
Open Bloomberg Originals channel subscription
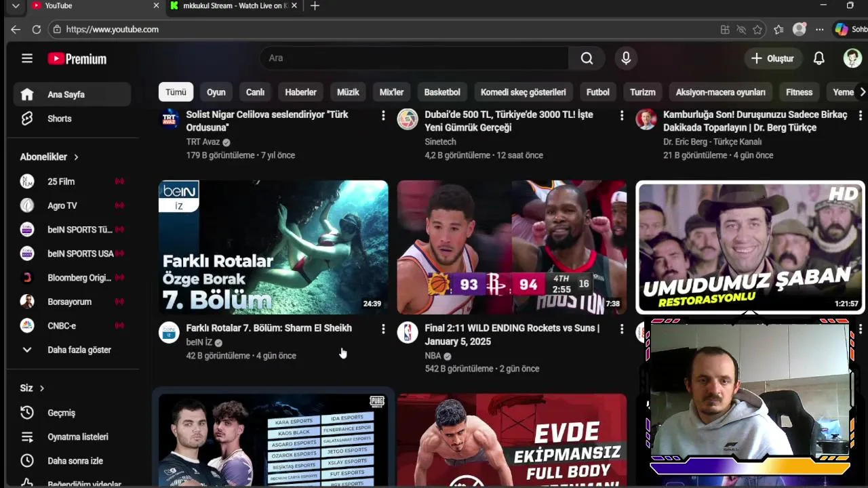point(72,277)
